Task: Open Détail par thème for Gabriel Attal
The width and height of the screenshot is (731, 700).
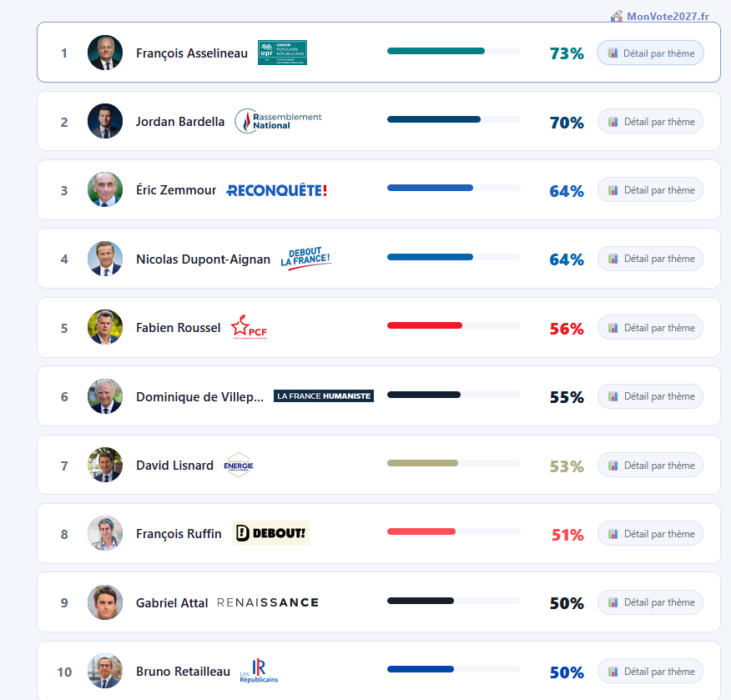Action: [650, 602]
